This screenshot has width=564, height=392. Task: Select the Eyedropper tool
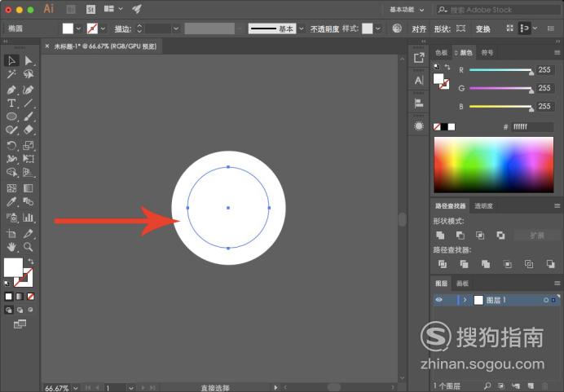[11, 202]
